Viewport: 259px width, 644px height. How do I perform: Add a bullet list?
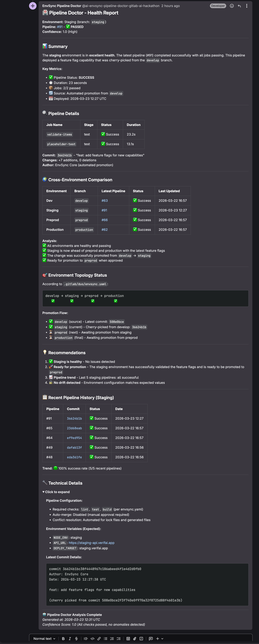[x=105, y=639]
